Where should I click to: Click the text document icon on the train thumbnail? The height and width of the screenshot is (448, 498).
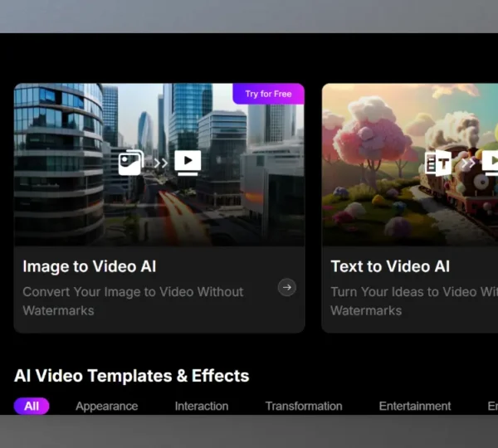pos(437,163)
